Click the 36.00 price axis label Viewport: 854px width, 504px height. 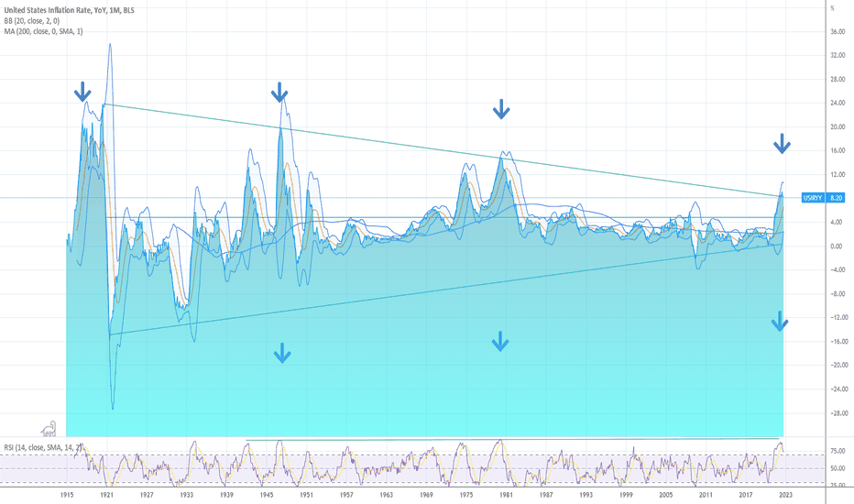(x=838, y=31)
